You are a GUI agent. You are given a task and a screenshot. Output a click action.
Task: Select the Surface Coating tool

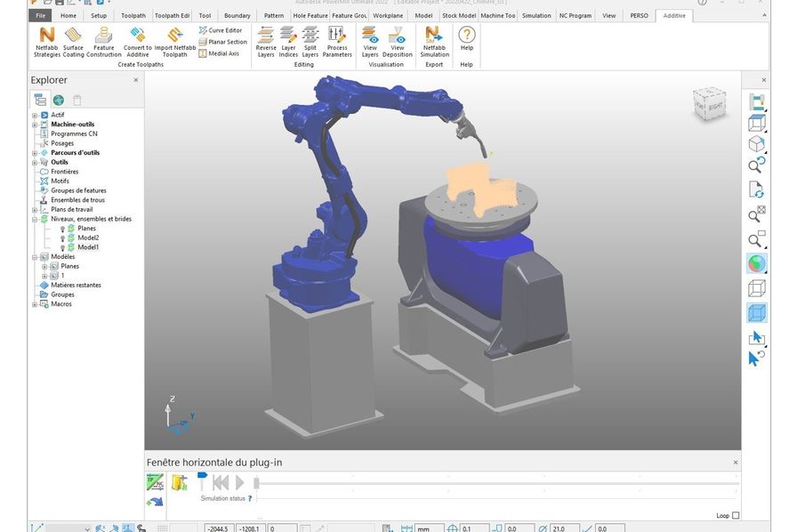click(73, 42)
